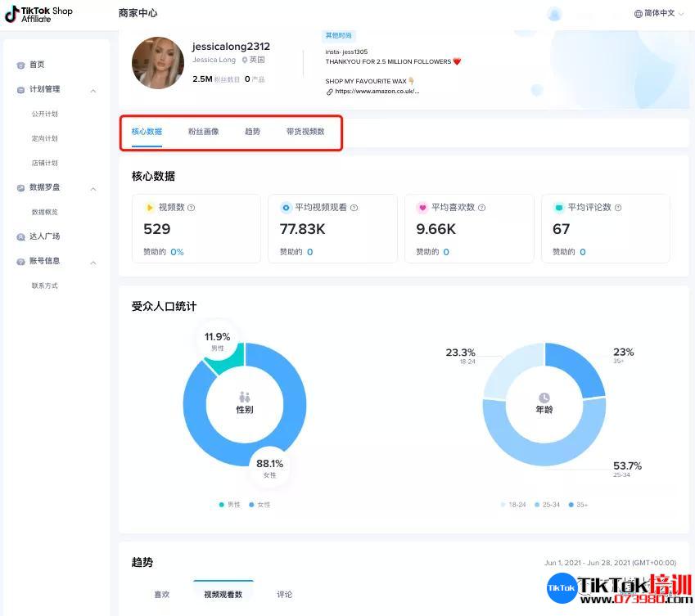Click the info icon next to 视频数
The width and height of the screenshot is (695, 616).
192,208
